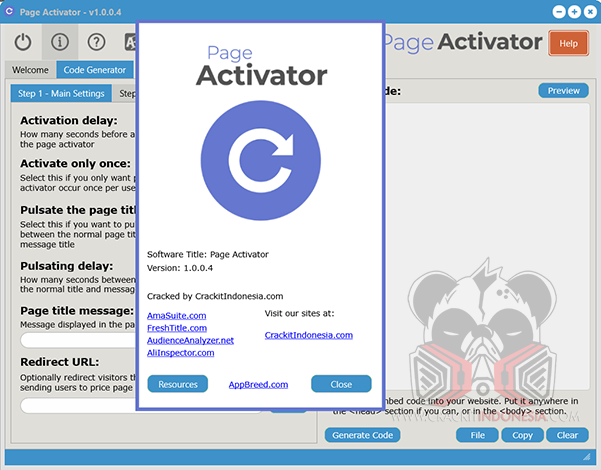Open Step 1 - Main Settings tab
This screenshot has height=470, width=601.
(61, 93)
